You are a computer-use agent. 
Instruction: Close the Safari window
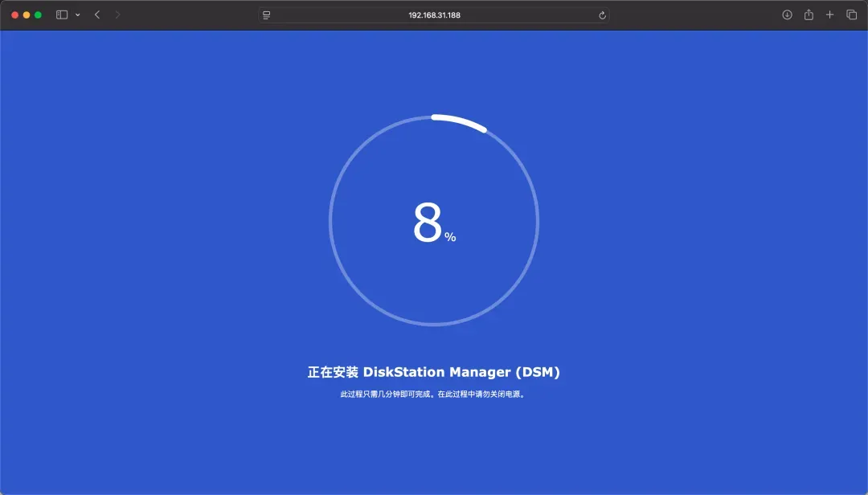(15, 15)
